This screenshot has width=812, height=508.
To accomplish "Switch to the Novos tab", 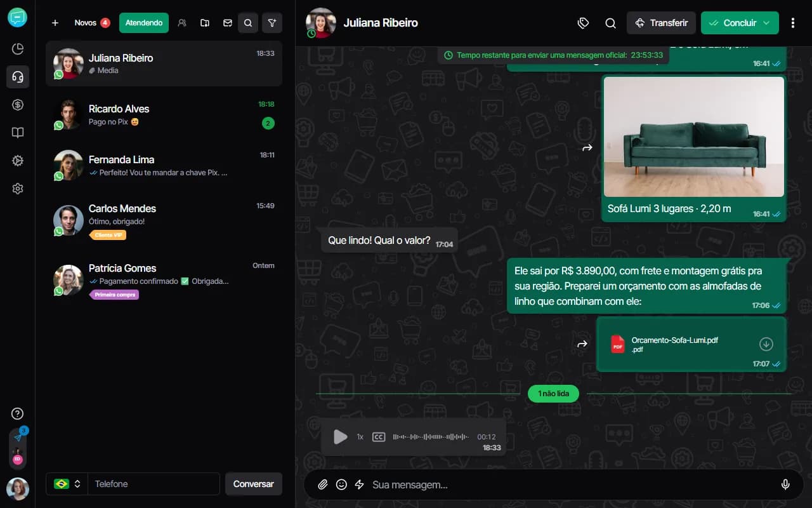I will point(92,23).
